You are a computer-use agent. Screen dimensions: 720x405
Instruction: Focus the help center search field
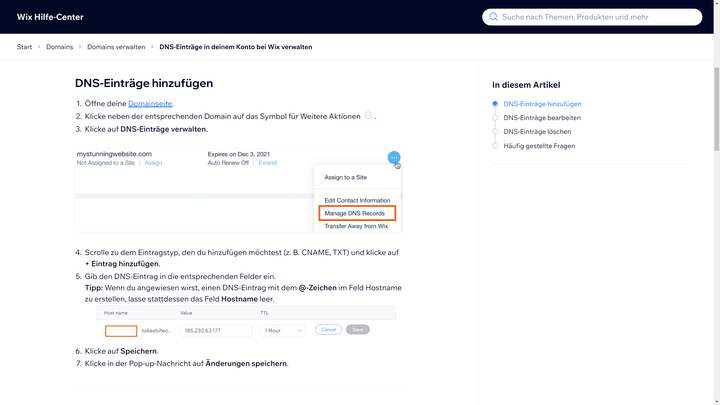(592, 17)
